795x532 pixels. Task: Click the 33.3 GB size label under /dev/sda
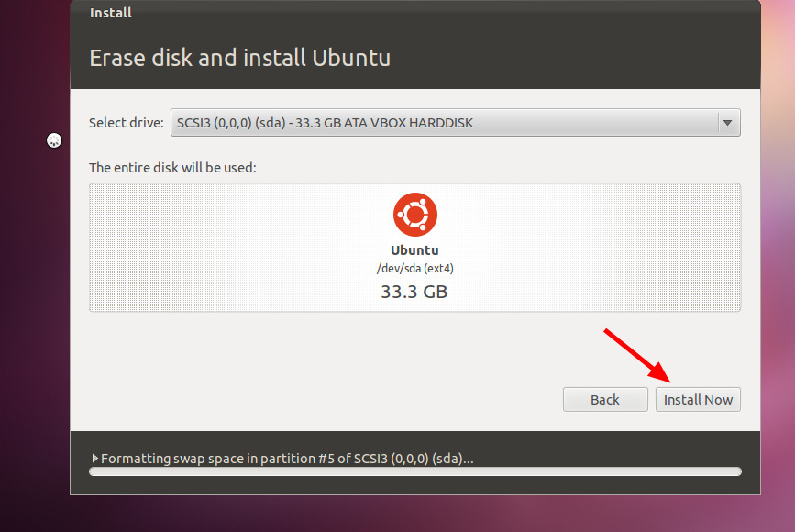coord(414,292)
